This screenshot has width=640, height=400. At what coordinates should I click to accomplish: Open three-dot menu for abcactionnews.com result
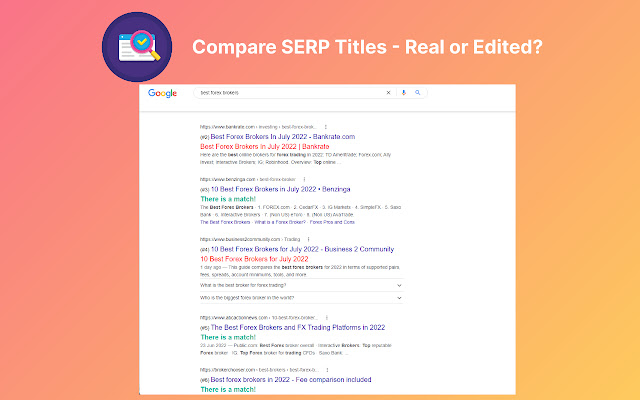pos(327,318)
